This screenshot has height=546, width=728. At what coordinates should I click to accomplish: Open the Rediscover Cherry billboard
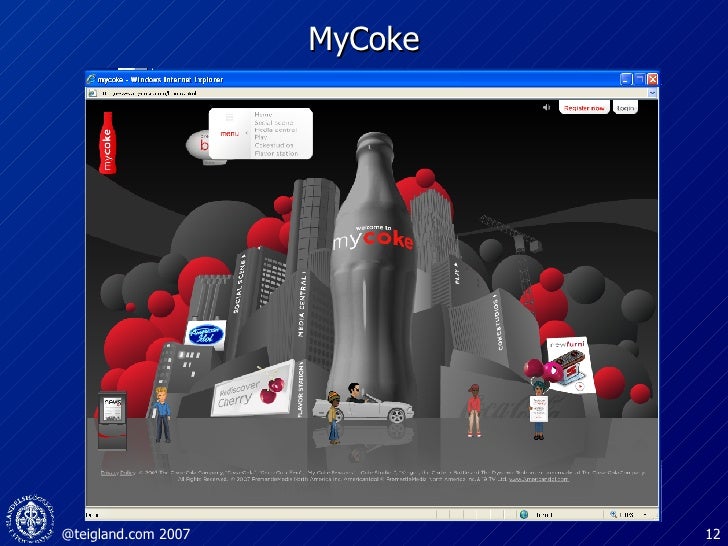point(253,389)
